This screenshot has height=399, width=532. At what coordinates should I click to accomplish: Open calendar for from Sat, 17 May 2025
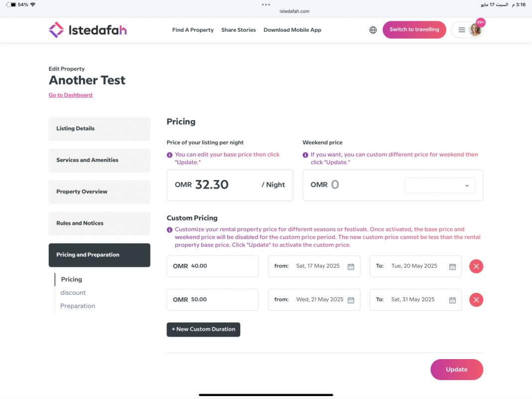click(x=351, y=266)
